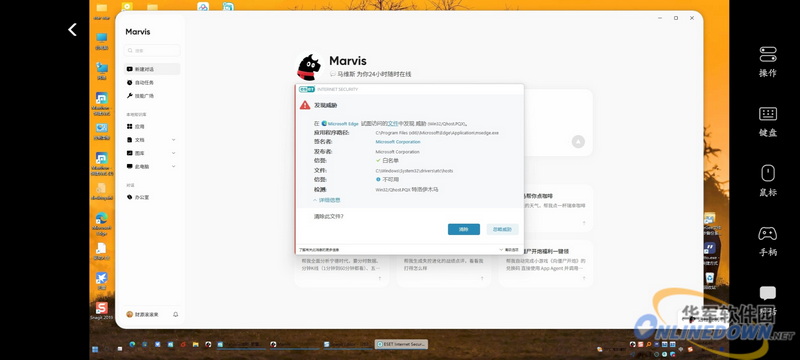Tap the 手柄 gamepad icon
The height and width of the screenshot is (360, 800).
pos(767,241)
